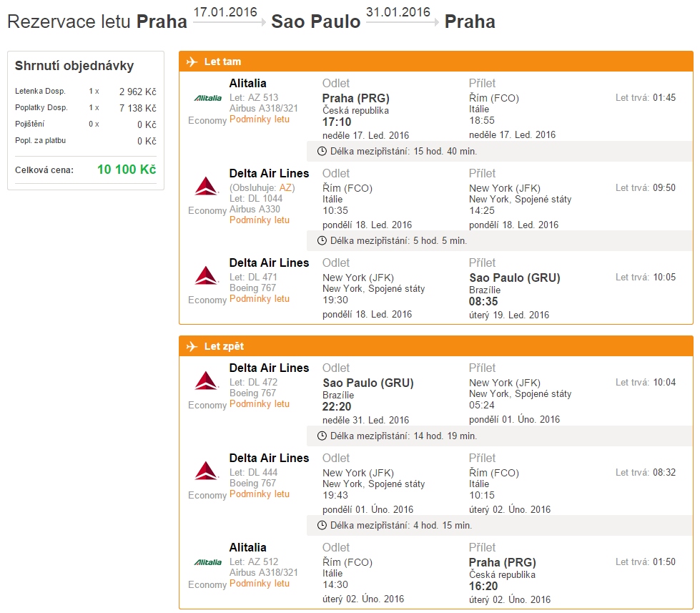Click the flight number Let: DL 1044
The width and height of the screenshot is (700, 613).
point(256,198)
